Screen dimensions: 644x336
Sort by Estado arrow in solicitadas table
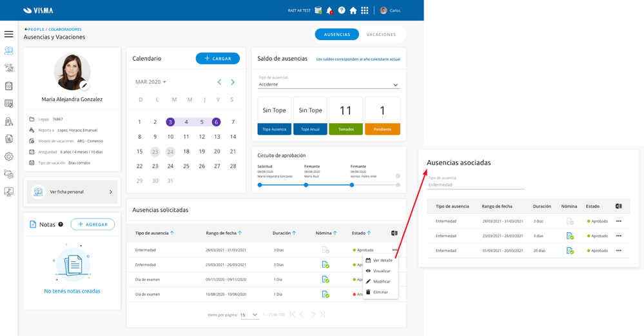click(x=368, y=233)
